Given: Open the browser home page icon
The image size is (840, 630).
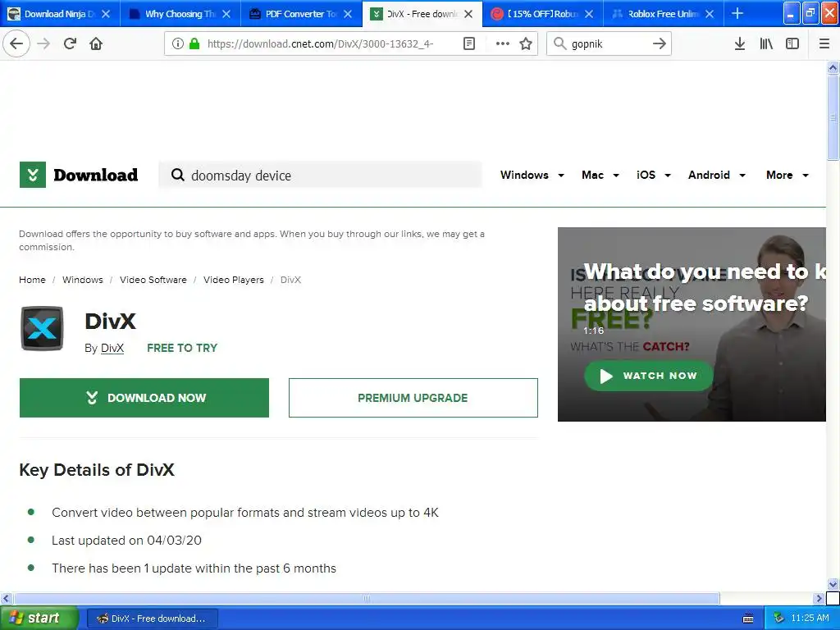Looking at the screenshot, I should click(96, 43).
